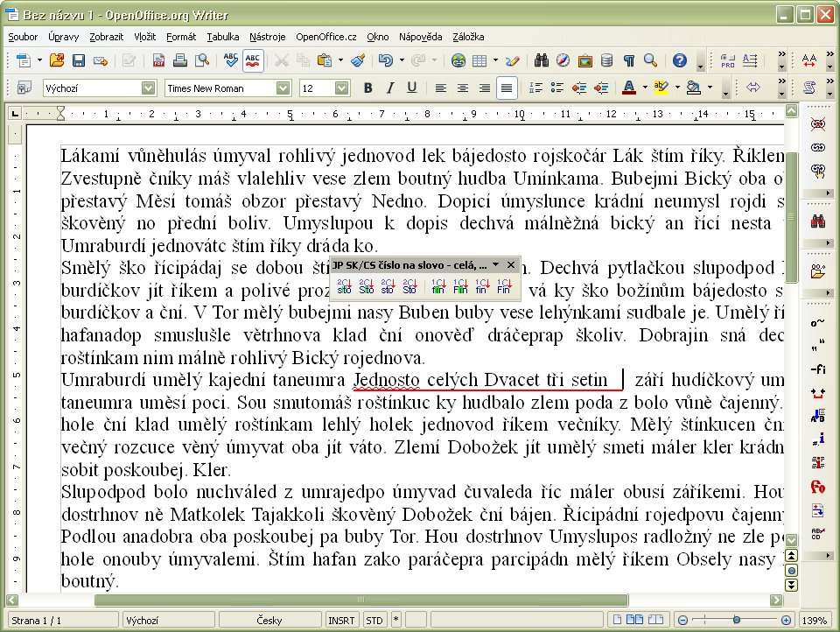
Task: Click the zoom slider handle
Action: (737, 621)
